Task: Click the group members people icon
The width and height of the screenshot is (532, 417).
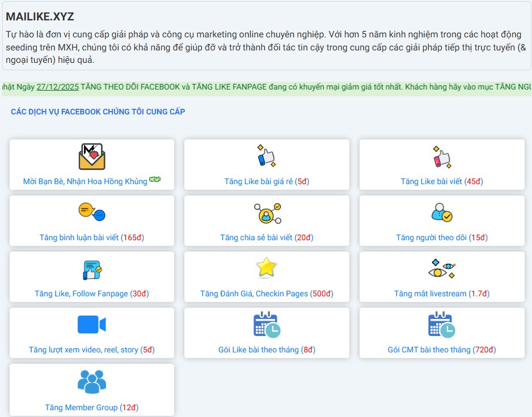Action: [x=92, y=382]
